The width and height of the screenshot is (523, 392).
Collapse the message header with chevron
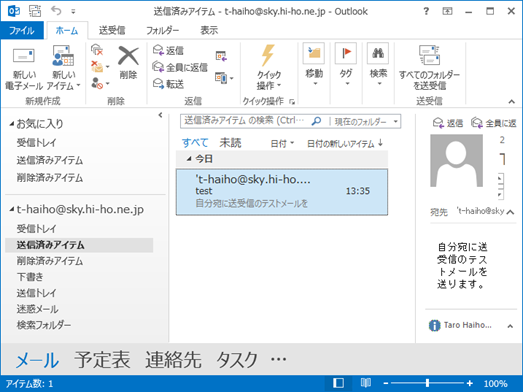pyautogui.click(x=510, y=212)
